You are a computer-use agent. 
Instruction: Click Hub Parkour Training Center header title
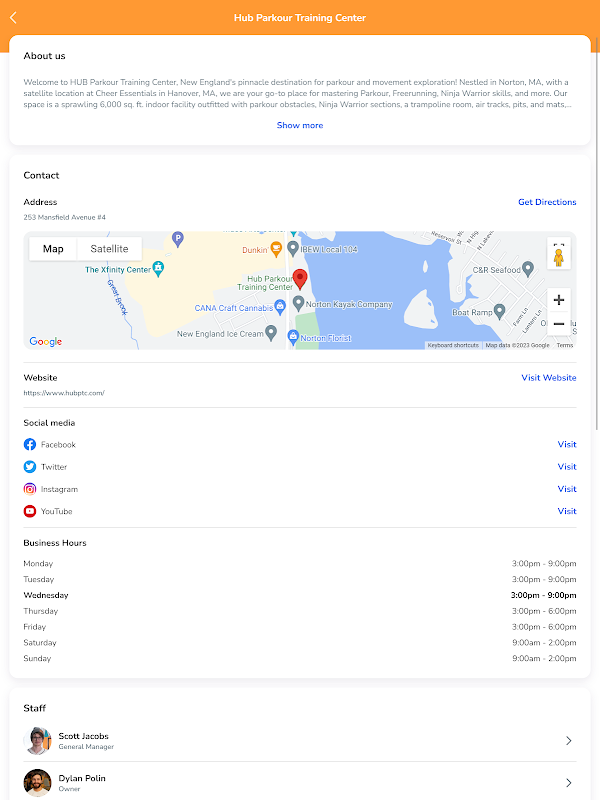coord(300,18)
